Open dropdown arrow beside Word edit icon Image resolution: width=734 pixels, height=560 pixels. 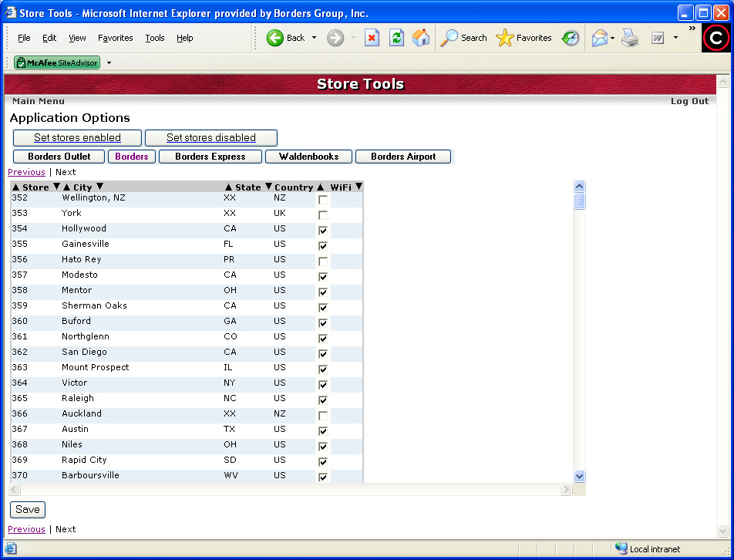(675, 38)
